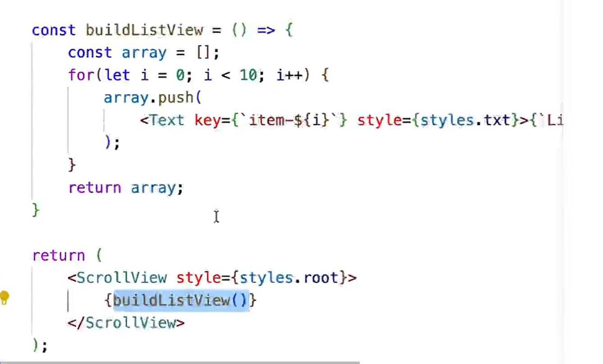Screen dimensions: 603x364
Task: Click the for loop keyword 'for'
Action: click(81, 75)
